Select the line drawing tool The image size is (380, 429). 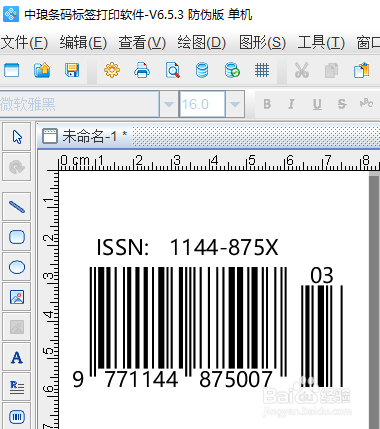pyautogui.click(x=17, y=207)
